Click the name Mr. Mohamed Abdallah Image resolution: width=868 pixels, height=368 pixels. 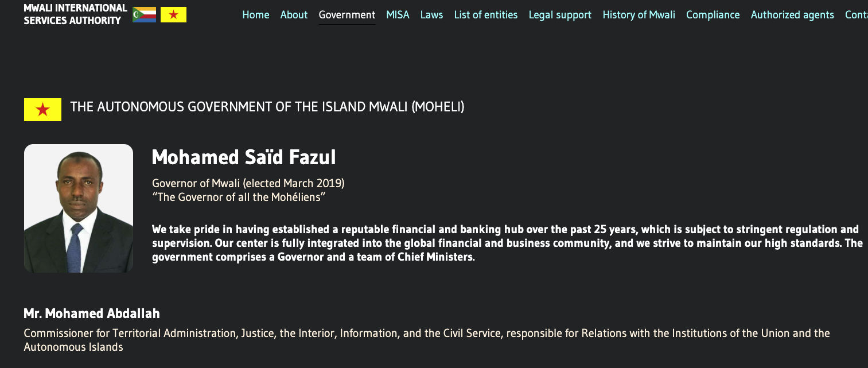91,313
